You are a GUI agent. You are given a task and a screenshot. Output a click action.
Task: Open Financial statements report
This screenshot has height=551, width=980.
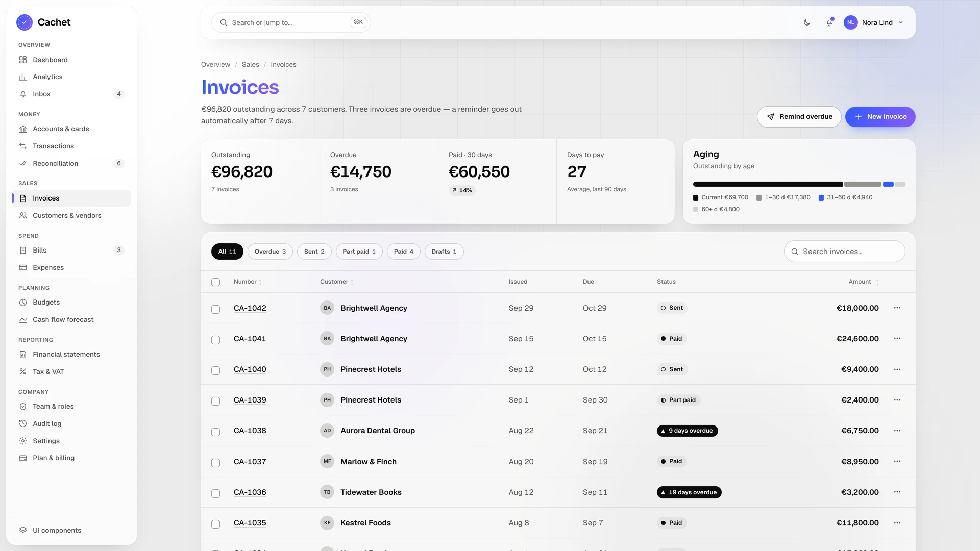click(71, 355)
